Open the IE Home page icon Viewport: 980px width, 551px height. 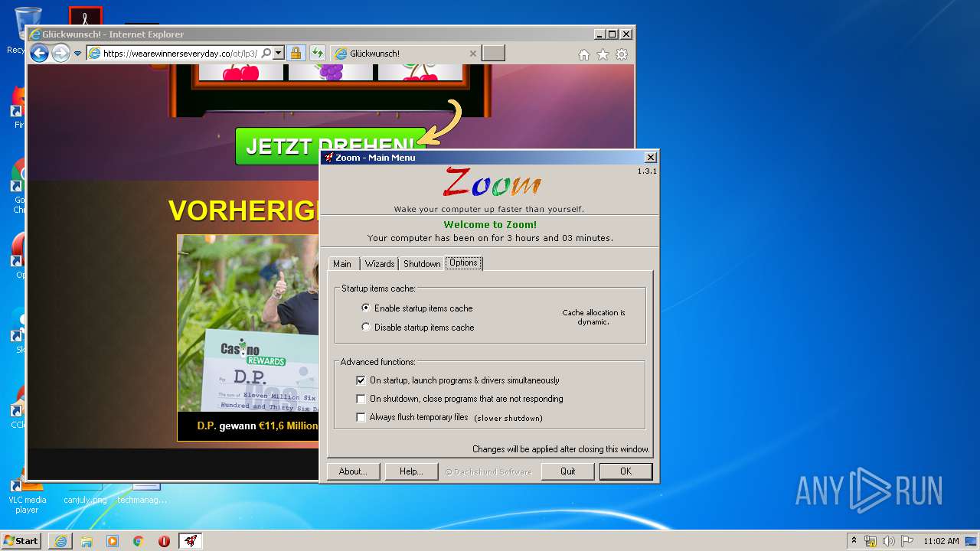(584, 54)
